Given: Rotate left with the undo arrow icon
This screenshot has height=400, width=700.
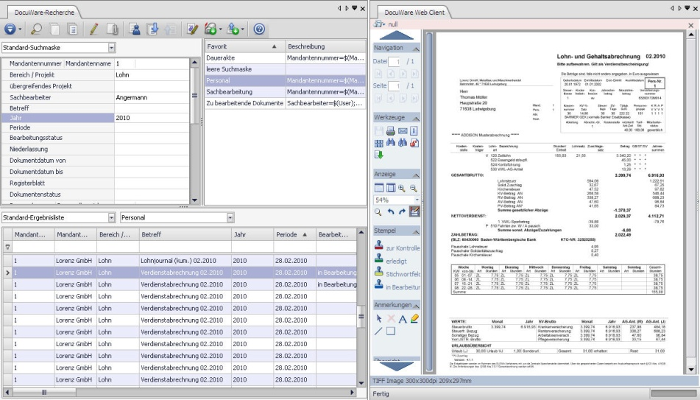Looking at the screenshot, I should (x=391, y=212).
